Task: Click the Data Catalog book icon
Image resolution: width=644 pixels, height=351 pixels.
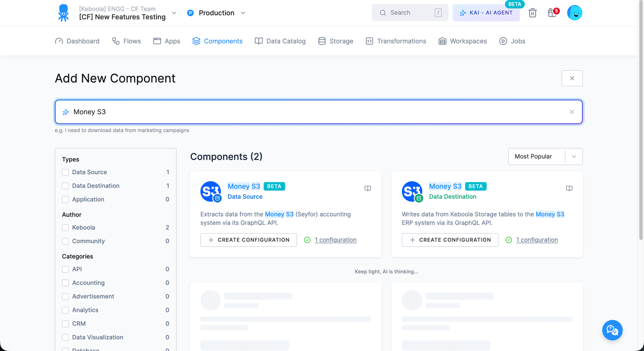Action: point(259,41)
